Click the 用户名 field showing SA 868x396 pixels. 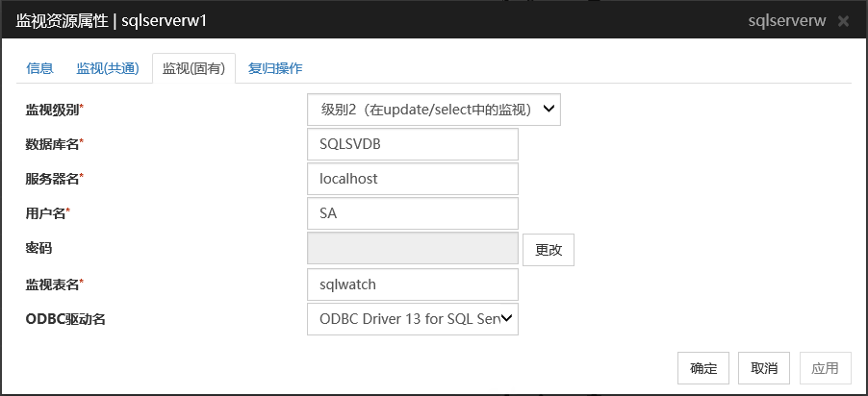coord(412,213)
